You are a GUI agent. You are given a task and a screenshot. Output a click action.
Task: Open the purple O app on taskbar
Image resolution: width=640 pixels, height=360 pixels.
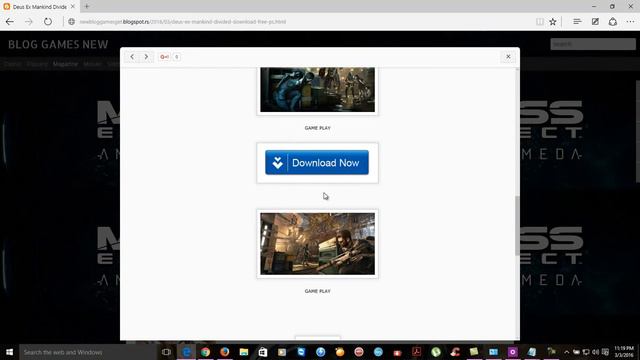[512, 352]
